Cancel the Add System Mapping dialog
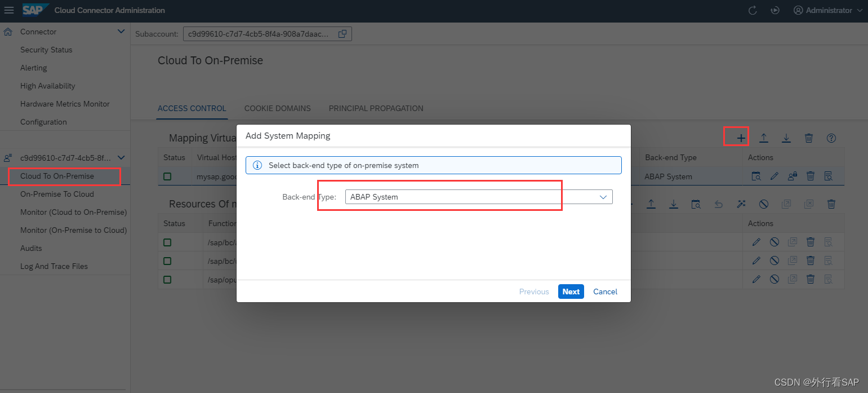 tap(606, 292)
